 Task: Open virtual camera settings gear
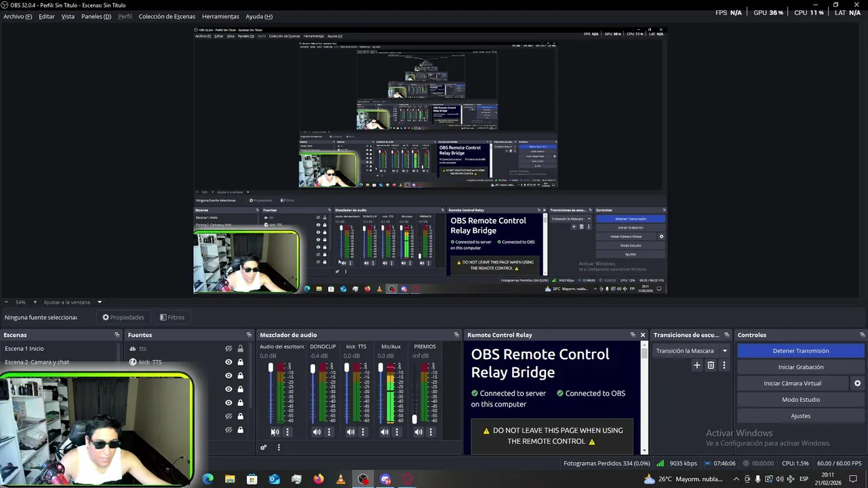857,384
